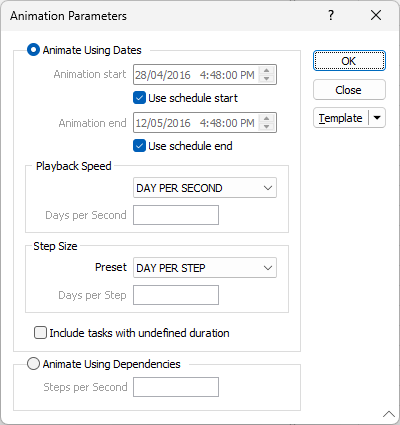Click the Days per Second input field
The width and height of the screenshot is (400, 425).
(176, 215)
